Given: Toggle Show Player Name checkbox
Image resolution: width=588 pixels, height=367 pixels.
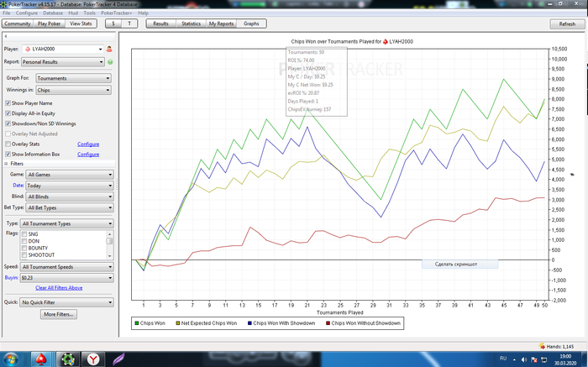Looking at the screenshot, I should pos(8,103).
